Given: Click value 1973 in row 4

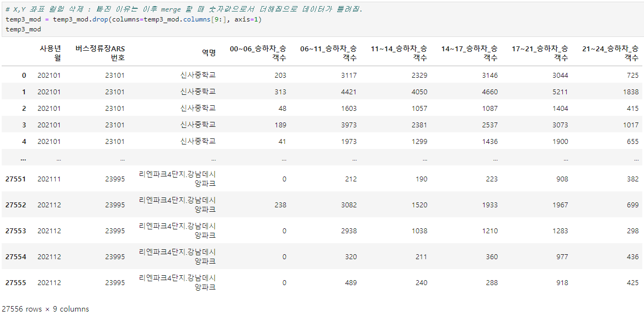Looking at the screenshot, I should (349, 142).
